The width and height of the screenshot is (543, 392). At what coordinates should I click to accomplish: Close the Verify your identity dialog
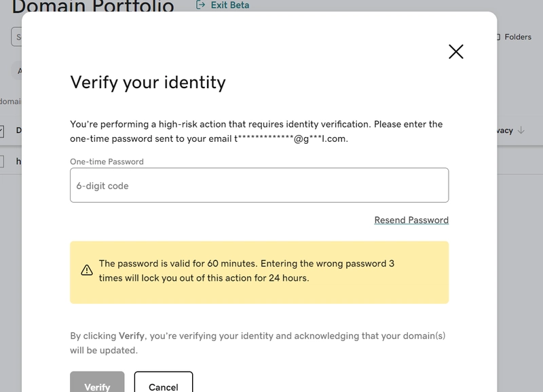456,52
